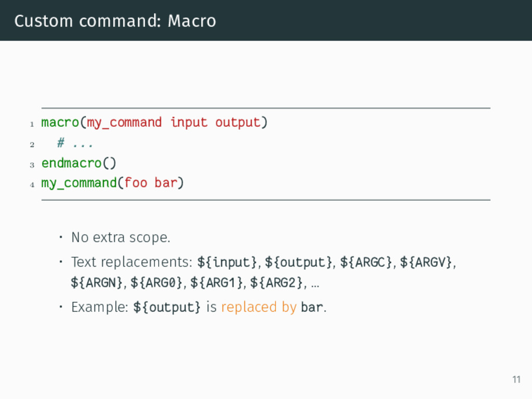Select the 'endmacro()' keyword on line 3
The image size is (532, 399).
[x=79, y=163]
